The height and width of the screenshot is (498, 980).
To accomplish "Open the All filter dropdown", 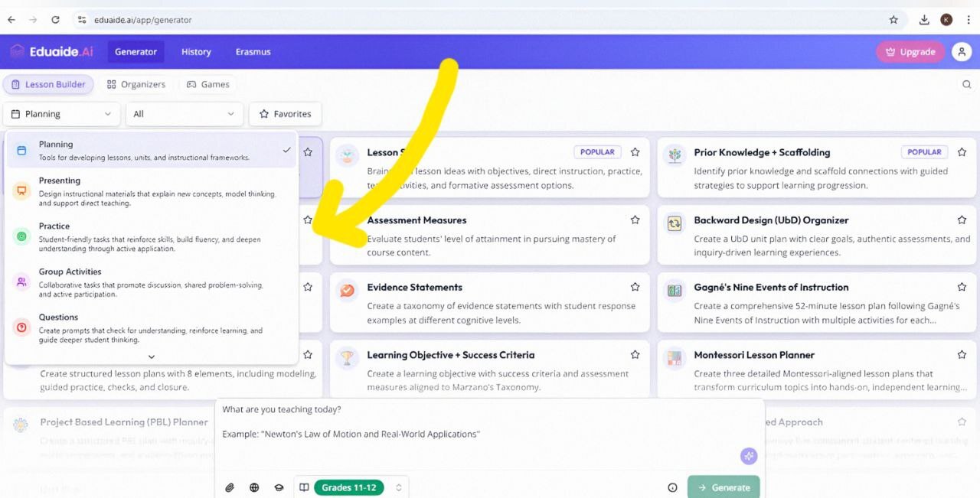I will (184, 114).
